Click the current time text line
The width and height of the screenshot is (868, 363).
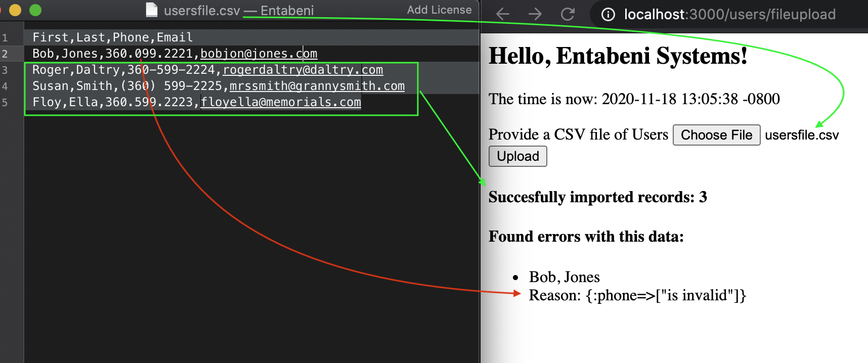[634, 99]
